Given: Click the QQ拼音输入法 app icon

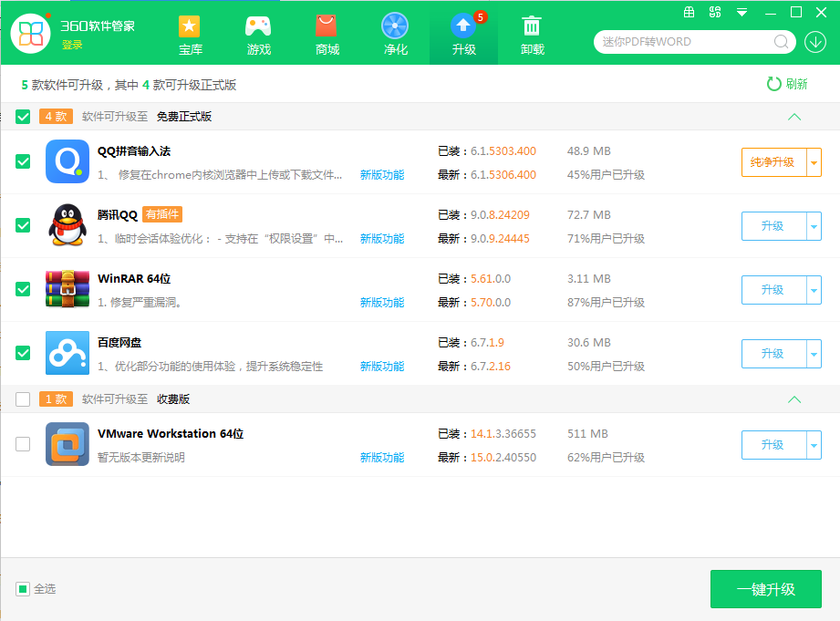Looking at the screenshot, I should pyautogui.click(x=67, y=161).
